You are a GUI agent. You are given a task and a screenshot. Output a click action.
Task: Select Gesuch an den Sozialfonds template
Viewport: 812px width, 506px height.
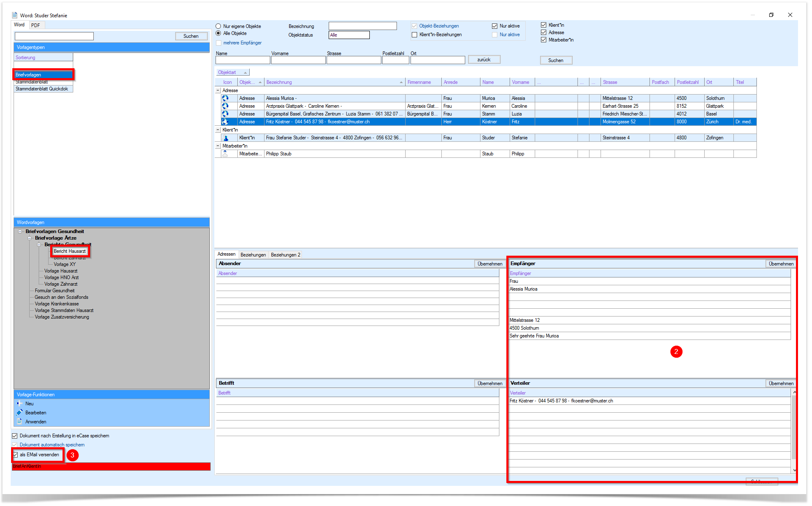(61, 297)
